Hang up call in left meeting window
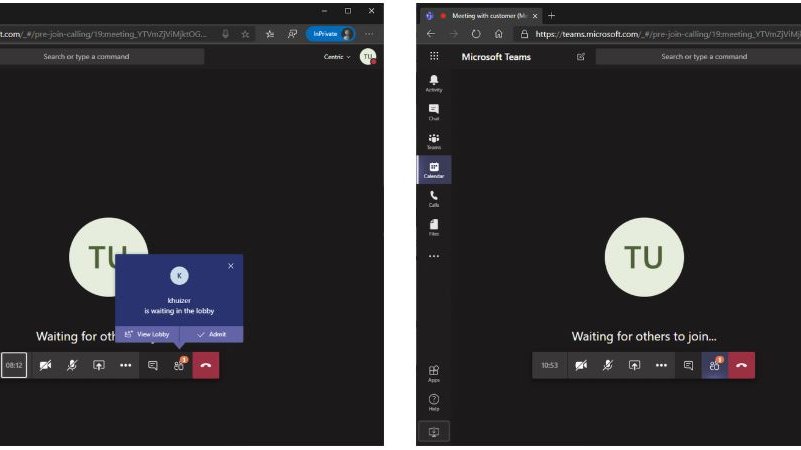The width and height of the screenshot is (801, 450). point(206,365)
